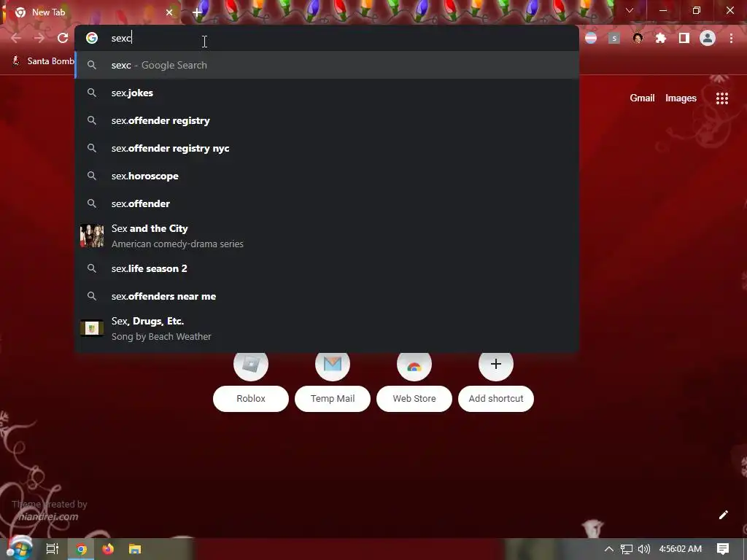Click the Google logo in the address bar

(92, 38)
